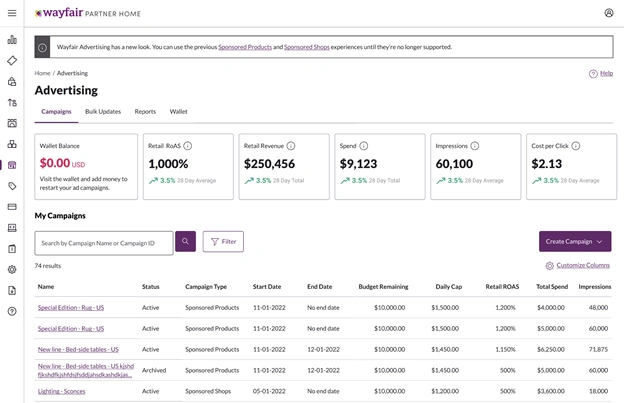Open the picture frame sidebar icon

click(12, 123)
